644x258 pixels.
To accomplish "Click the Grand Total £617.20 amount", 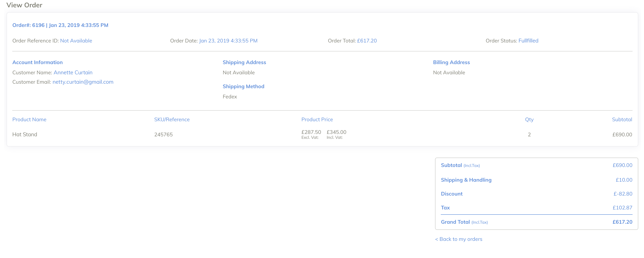I will click(x=622, y=222).
